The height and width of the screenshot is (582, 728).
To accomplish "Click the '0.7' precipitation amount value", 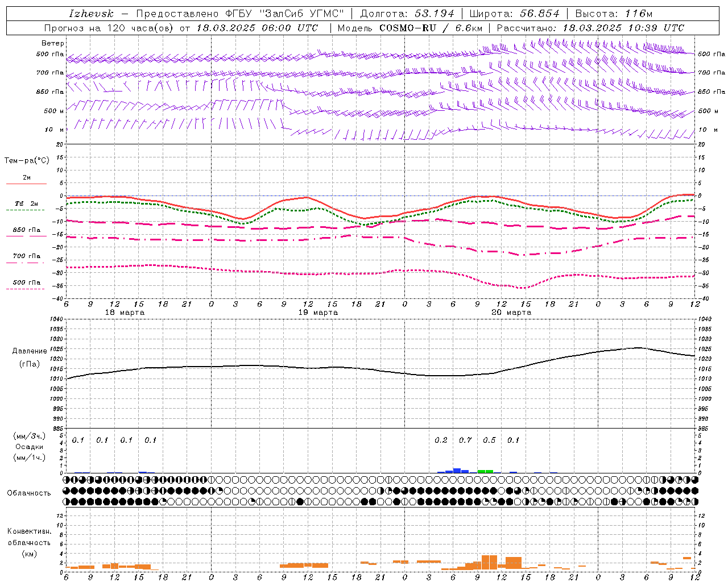I will [x=465, y=440].
